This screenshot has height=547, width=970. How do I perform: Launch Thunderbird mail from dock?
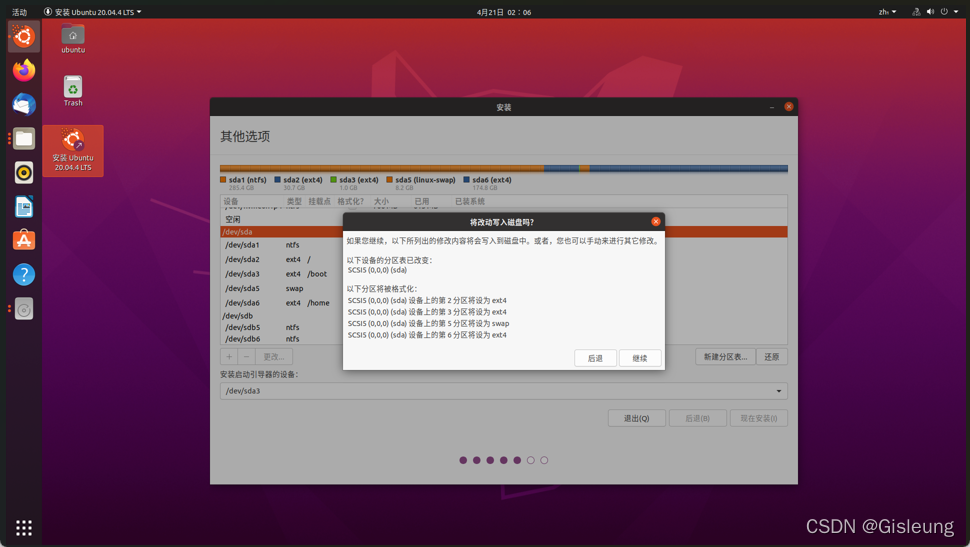[24, 105]
